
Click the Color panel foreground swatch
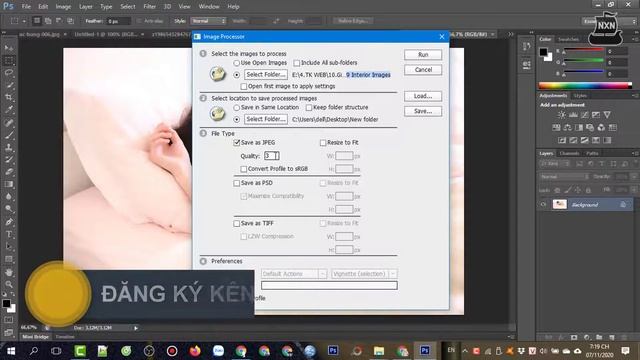click(x=543, y=52)
